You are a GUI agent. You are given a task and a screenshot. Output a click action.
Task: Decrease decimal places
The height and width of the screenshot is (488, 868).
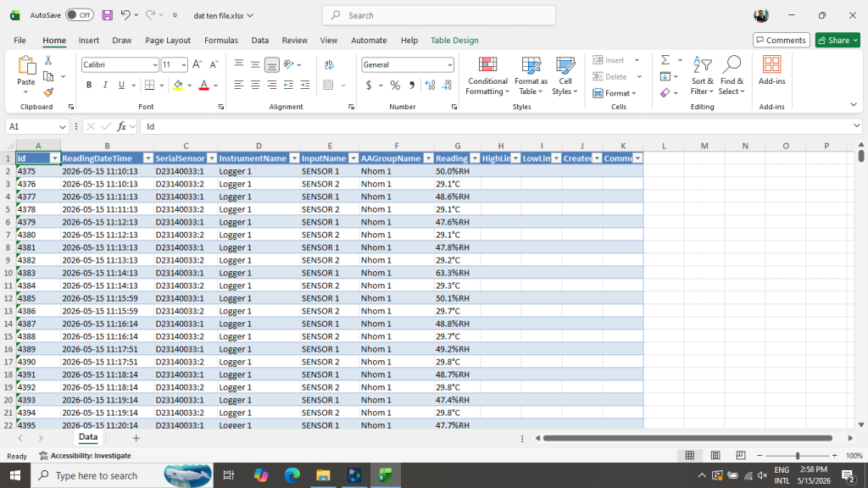pos(447,86)
